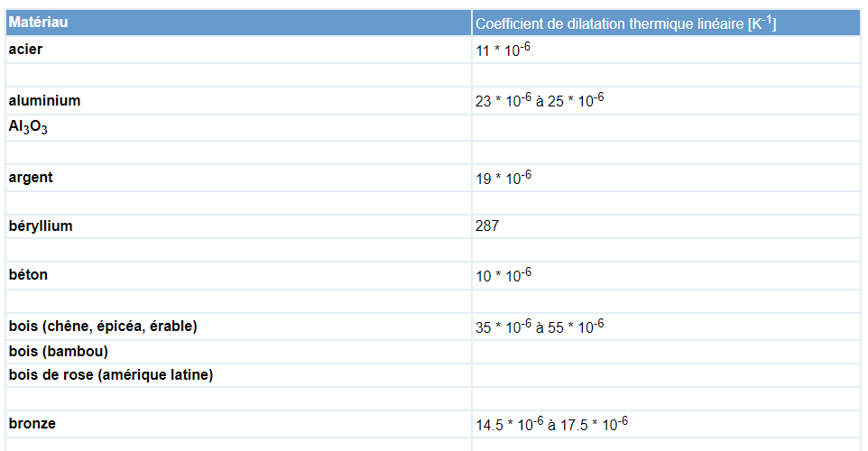Select the béton coefficient value 10 * 10-6
868x451 pixels.
(x=503, y=275)
